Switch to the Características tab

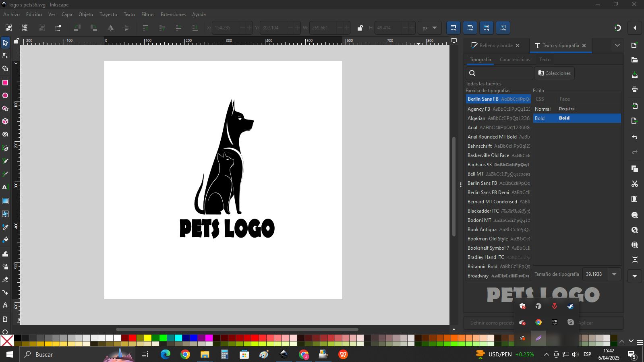click(515, 60)
